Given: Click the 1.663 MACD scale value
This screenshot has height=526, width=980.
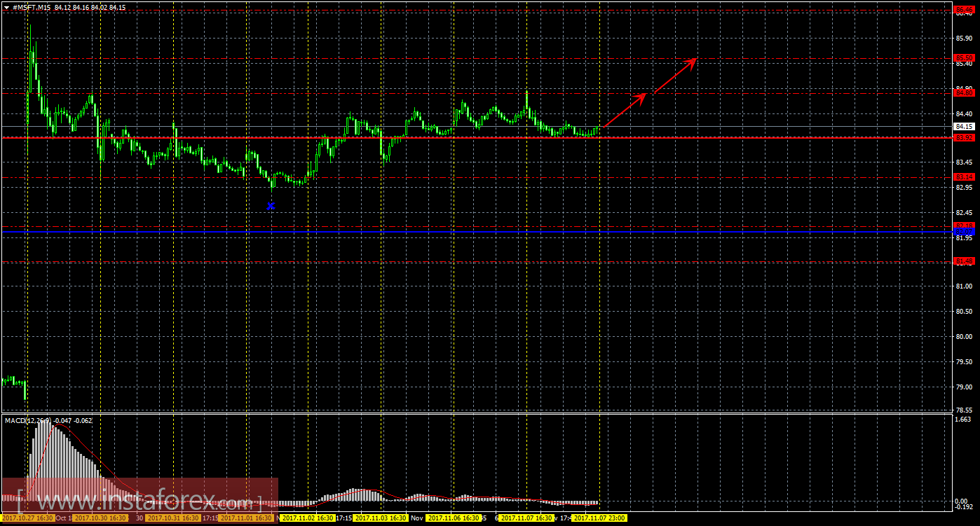Looking at the screenshot, I should [965, 419].
